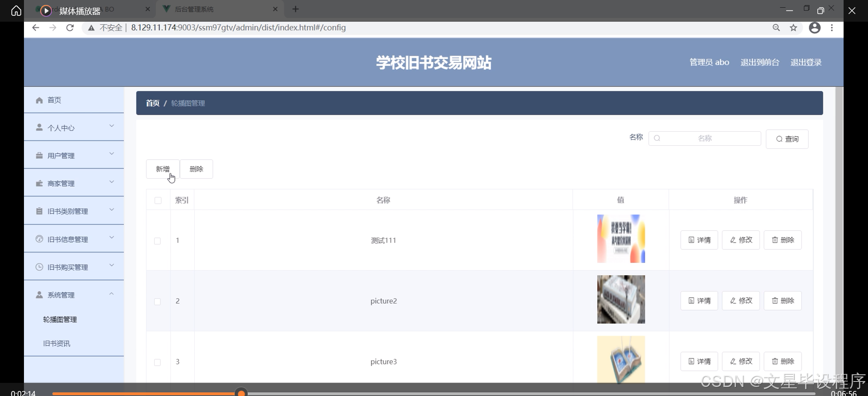The width and height of the screenshot is (868, 396).
Task: Click the search icon inside 名称 field
Action: pos(657,138)
